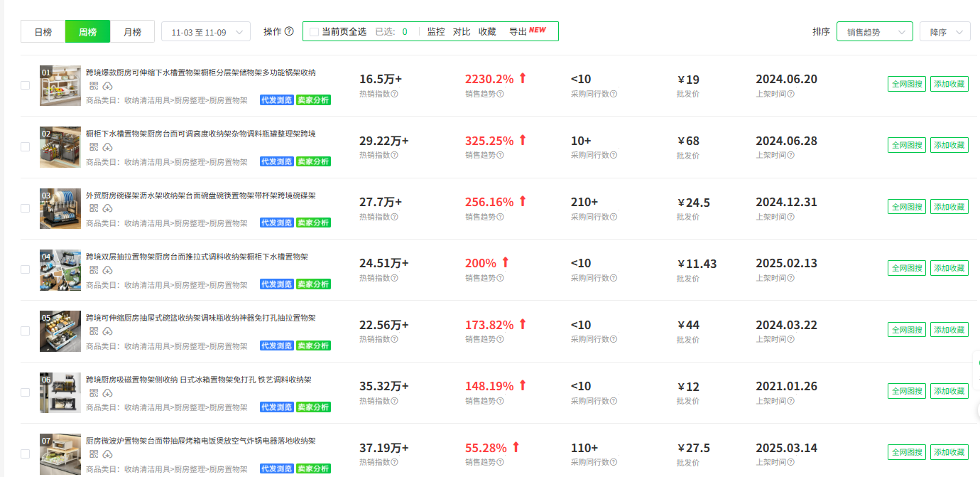980x477 pixels.
Task: Open the 销售趋势 sort dropdown
Action: tap(874, 31)
